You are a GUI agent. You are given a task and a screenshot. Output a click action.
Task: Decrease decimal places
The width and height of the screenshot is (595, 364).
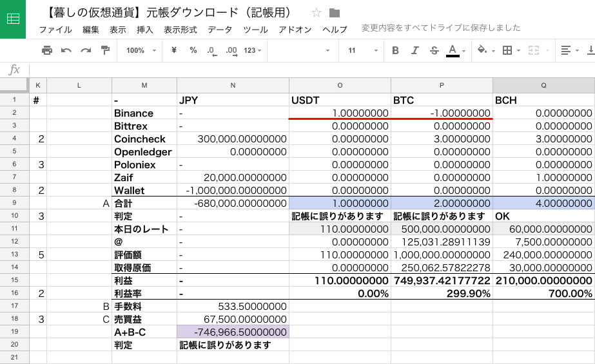212,51
